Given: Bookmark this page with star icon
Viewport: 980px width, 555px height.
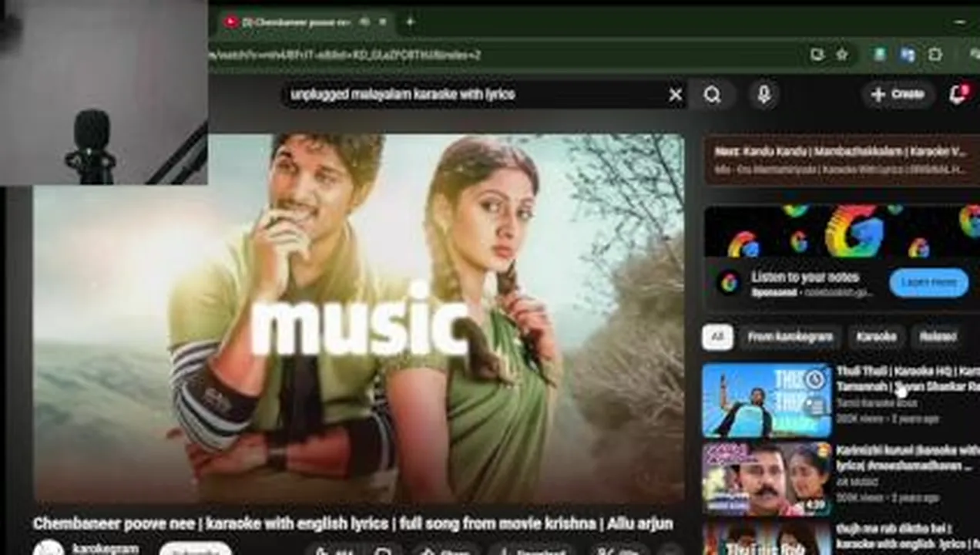Looking at the screenshot, I should 842,55.
